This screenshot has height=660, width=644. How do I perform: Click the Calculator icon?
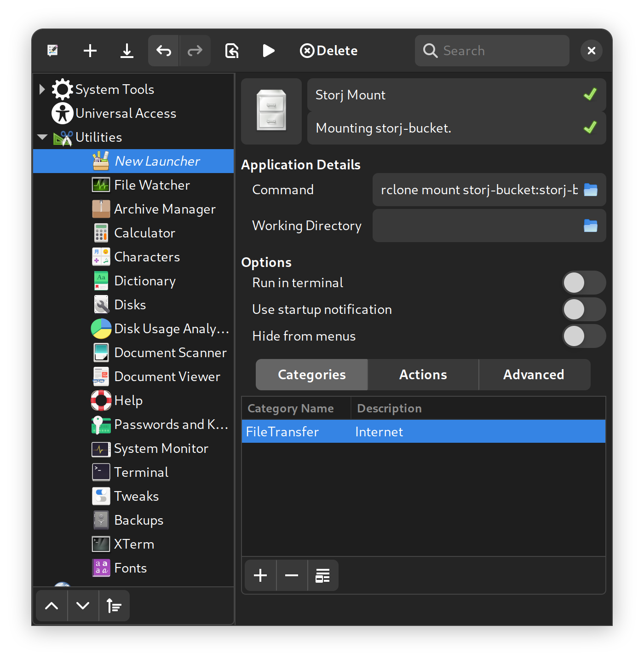pos(101,233)
